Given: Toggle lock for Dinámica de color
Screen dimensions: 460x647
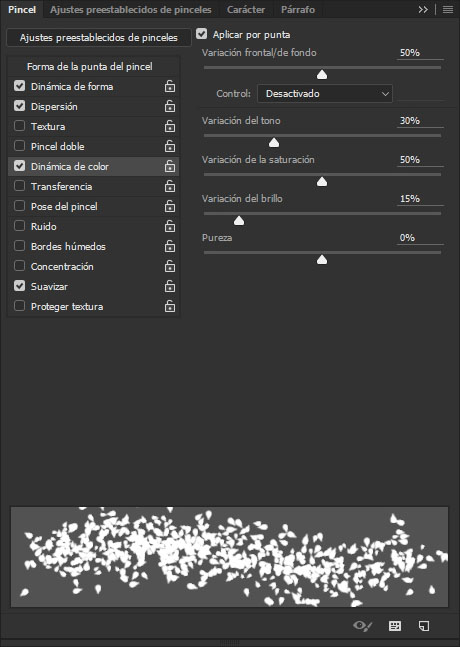Looking at the screenshot, I should click(170, 166).
